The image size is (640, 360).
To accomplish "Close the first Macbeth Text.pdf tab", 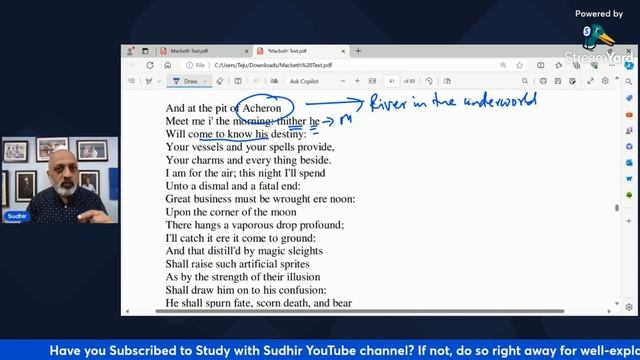I will [x=247, y=51].
